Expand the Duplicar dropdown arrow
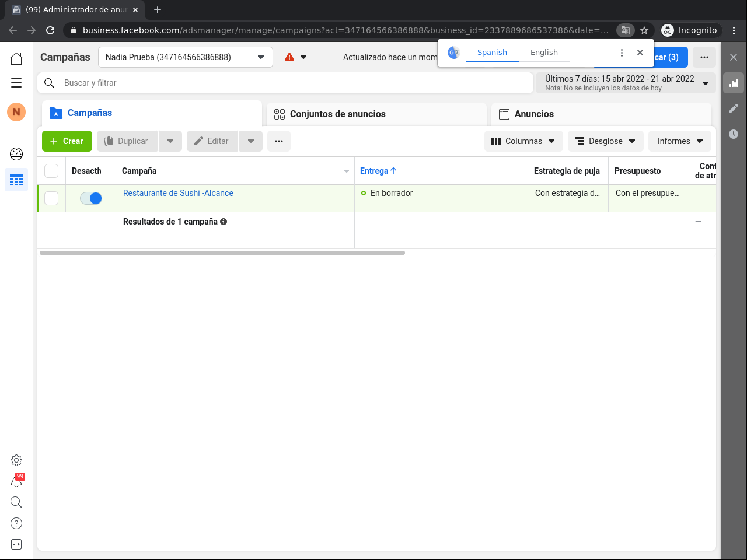 point(170,141)
